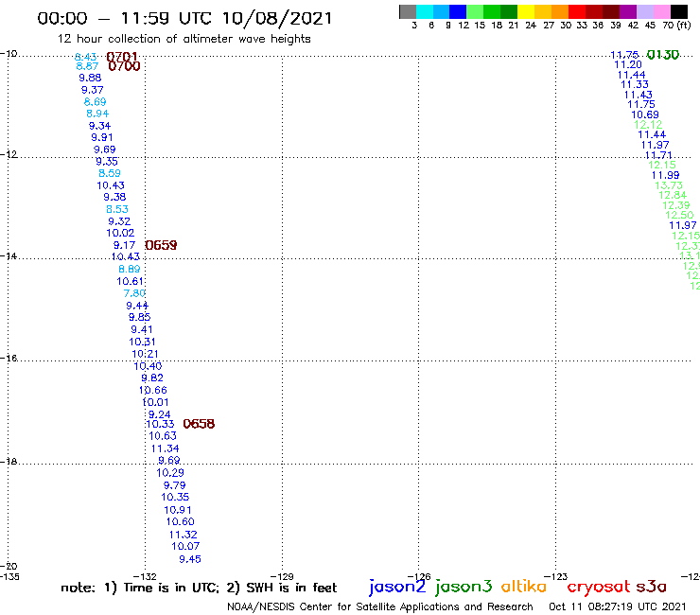
Task: Click the 0700 time stamp label
Action: pos(124,66)
